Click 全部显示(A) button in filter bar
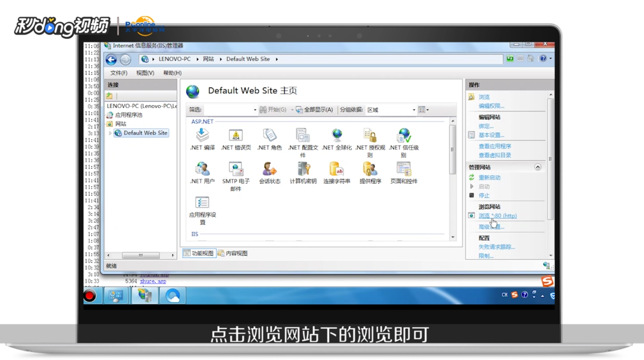The height and width of the screenshot is (360, 644). [x=314, y=110]
